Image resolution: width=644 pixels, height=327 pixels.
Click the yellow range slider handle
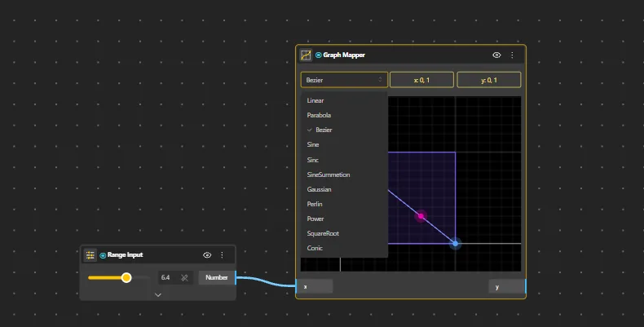(126, 278)
